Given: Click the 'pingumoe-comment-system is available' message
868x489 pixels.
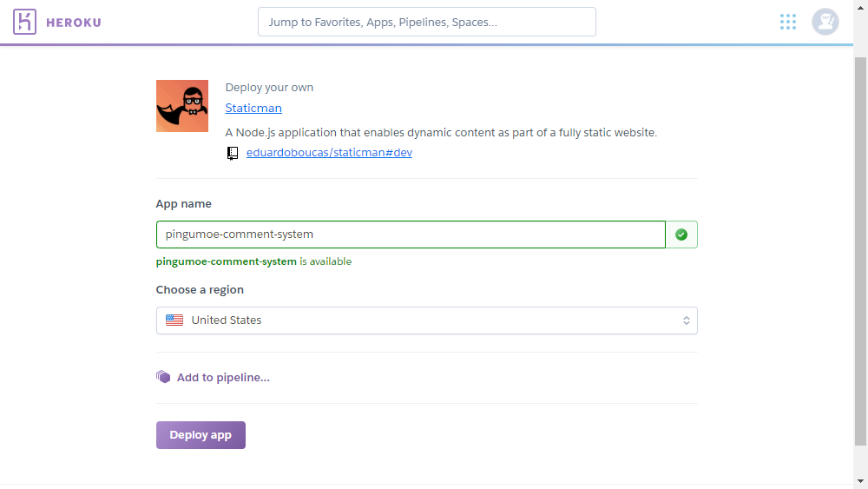Looking at the screenshot, I should coord(253,261).
